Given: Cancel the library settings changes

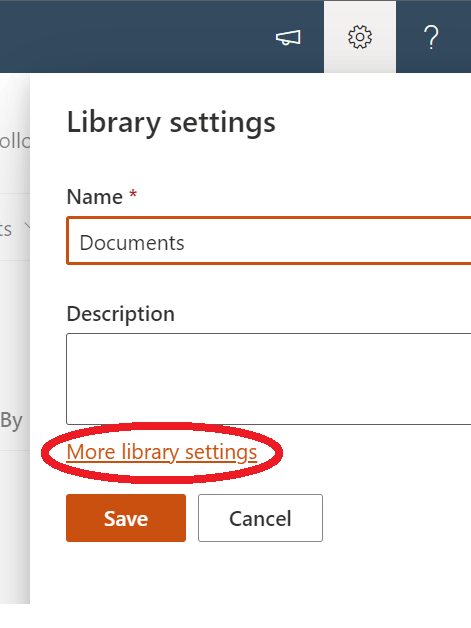Looking at the screenshot, I should pyautogui.click(x=260, y=518).
